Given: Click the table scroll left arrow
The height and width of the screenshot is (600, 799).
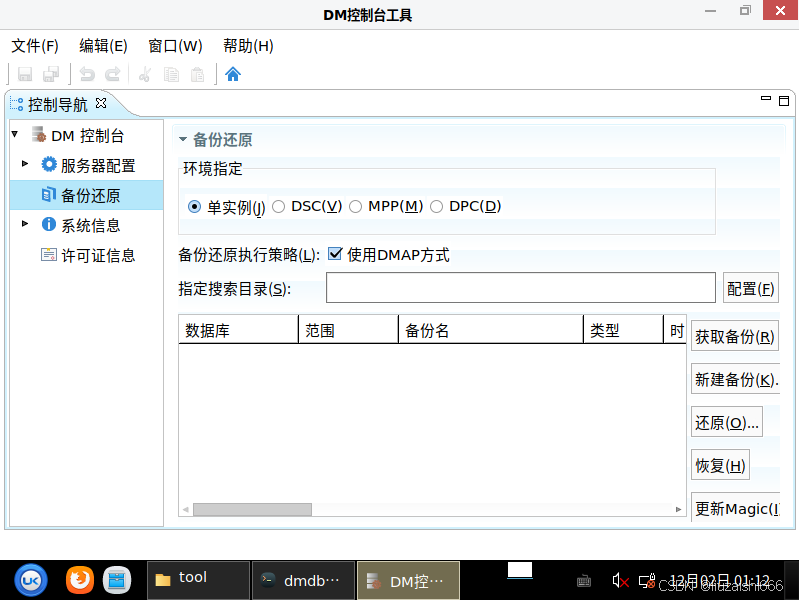Looking at the screenshot, I should [185, 509].
